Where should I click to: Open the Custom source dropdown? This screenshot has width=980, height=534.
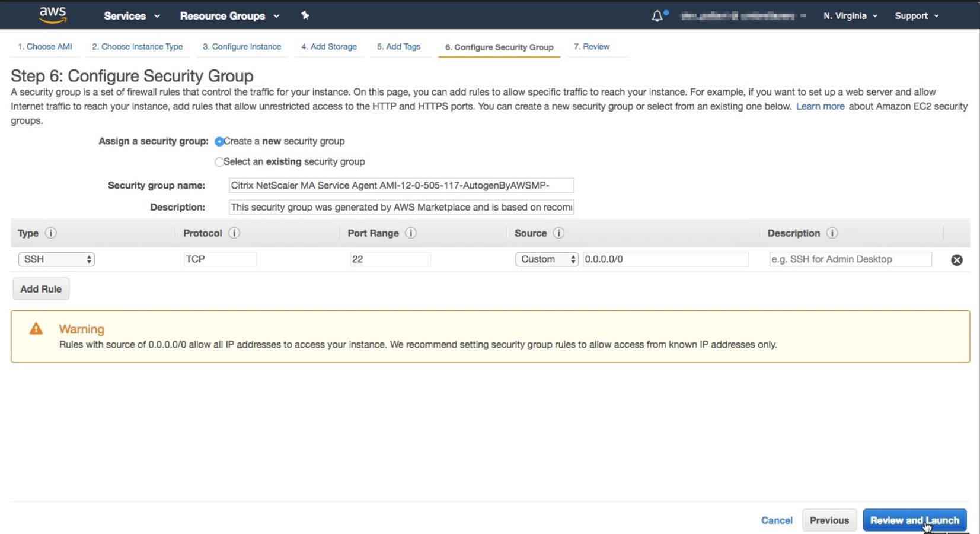point(547,259)
